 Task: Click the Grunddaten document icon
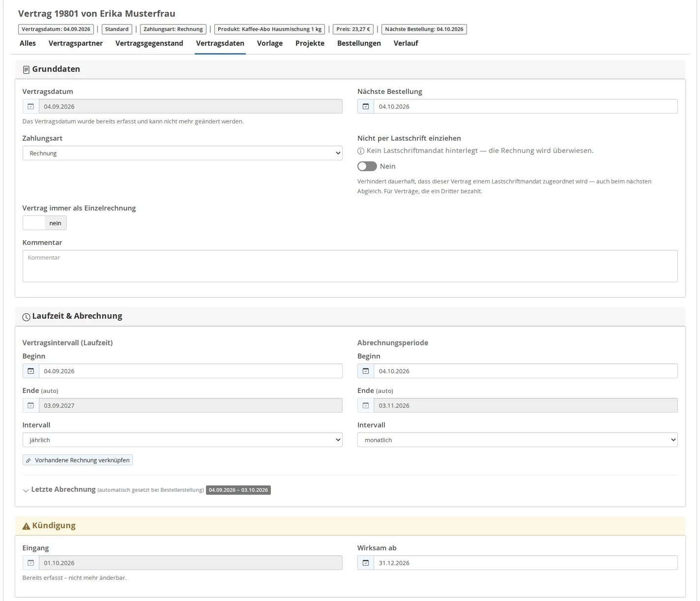26,70
